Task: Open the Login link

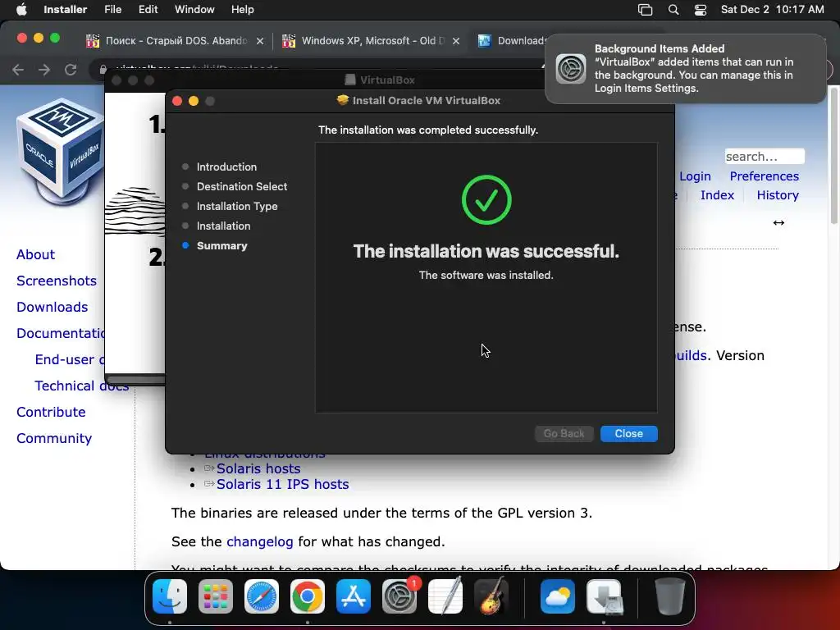Action: (695, 176)
